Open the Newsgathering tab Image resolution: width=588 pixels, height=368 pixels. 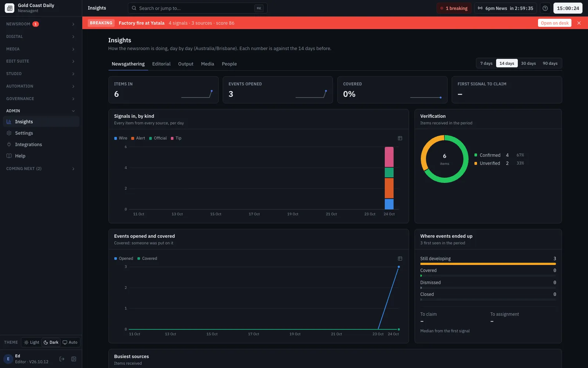pyautogui.click(x=128, y=64)
